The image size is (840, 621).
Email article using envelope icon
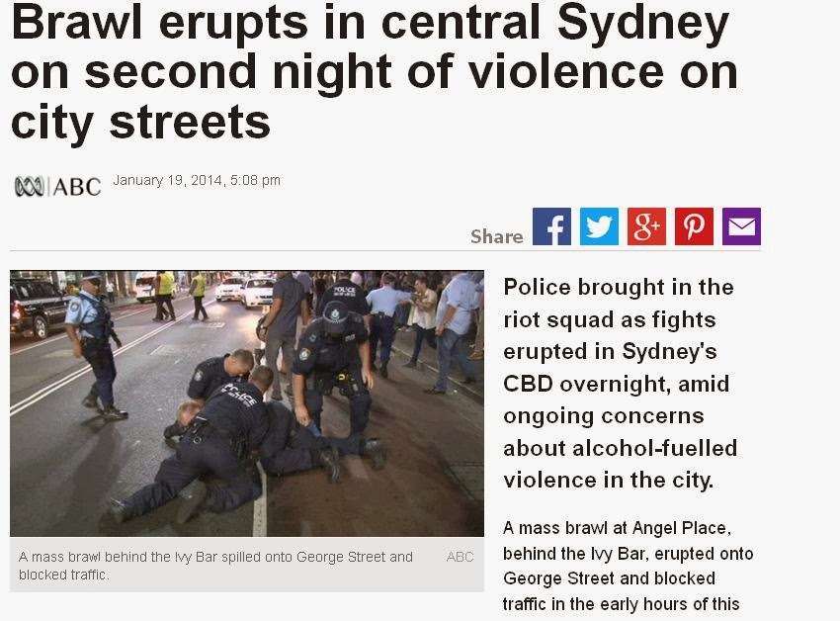click(x=741, y=226)
